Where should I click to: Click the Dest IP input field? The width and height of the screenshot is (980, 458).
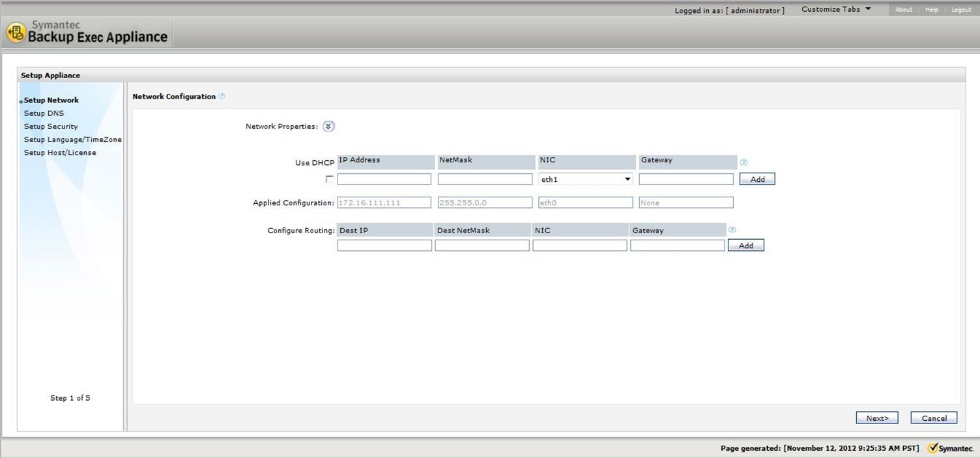coord(384,246)
